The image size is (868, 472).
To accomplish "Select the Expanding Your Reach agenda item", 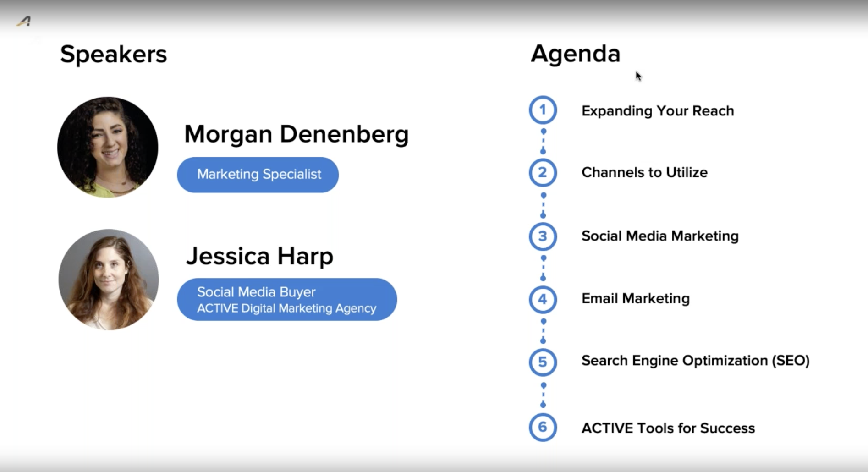I will click(x=657, y=111).
